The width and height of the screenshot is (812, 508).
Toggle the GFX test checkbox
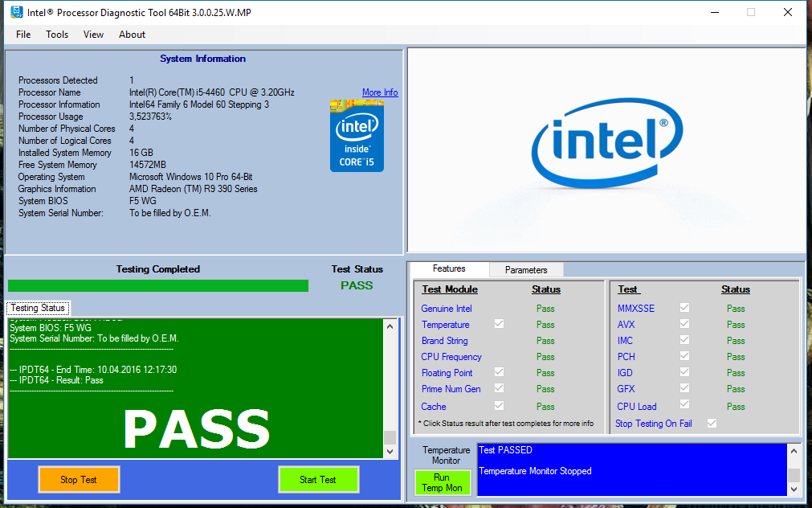click(684, 387)
